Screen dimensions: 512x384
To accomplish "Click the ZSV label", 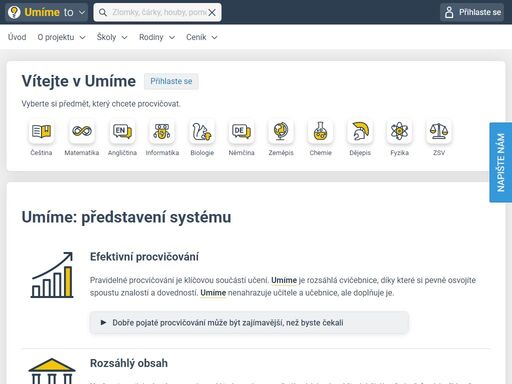I will click(439, 153).
